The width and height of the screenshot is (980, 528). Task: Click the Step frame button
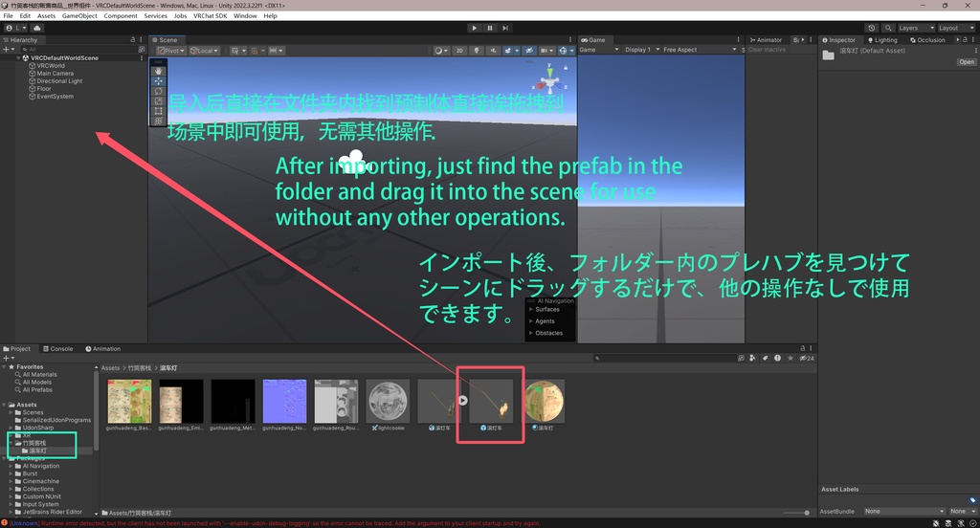point(505,28)
